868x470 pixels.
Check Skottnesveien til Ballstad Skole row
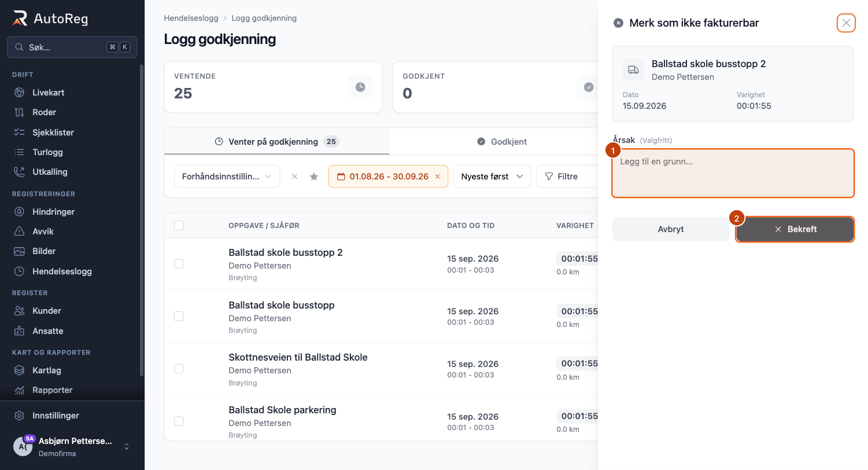pos(179,369)
